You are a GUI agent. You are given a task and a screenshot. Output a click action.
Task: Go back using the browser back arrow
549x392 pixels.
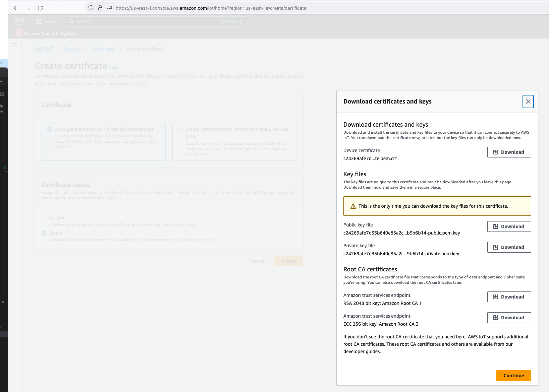(x=16, y=8)
